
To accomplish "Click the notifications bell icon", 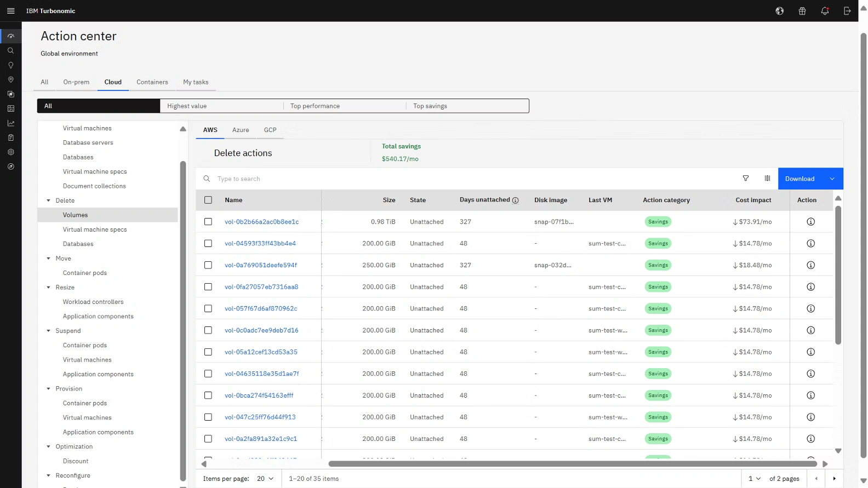I will point(825,11).
